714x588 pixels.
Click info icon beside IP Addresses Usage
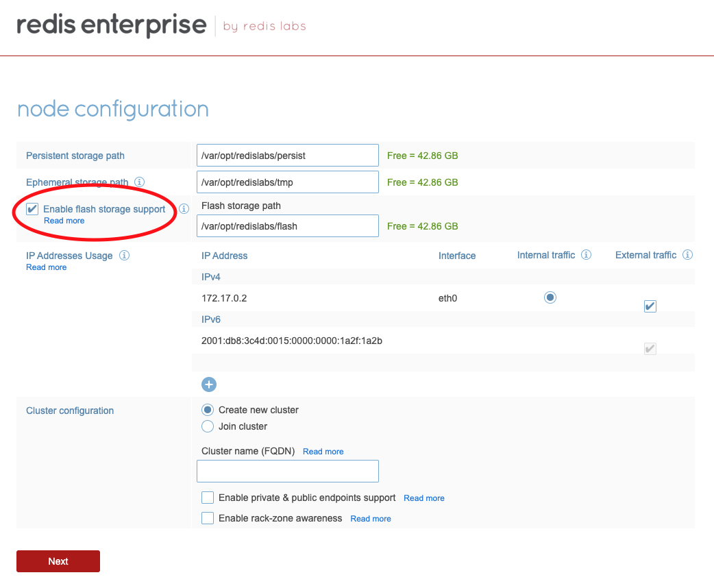click(124, 256)
